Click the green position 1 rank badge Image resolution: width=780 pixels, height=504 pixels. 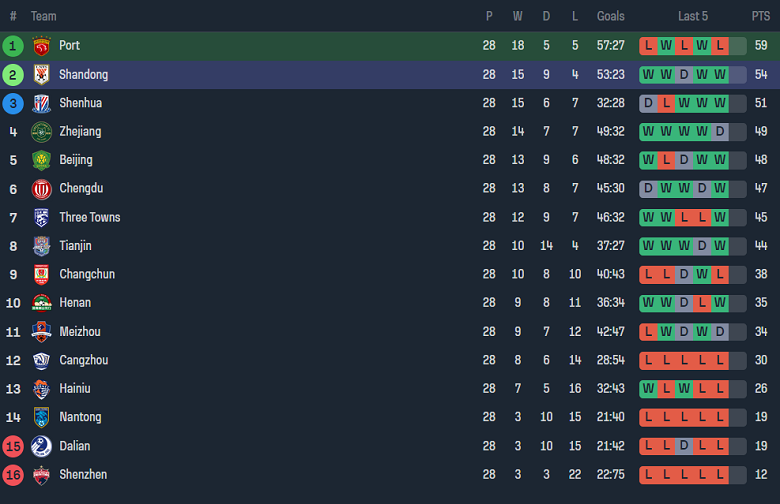click(x=13, y=46)
